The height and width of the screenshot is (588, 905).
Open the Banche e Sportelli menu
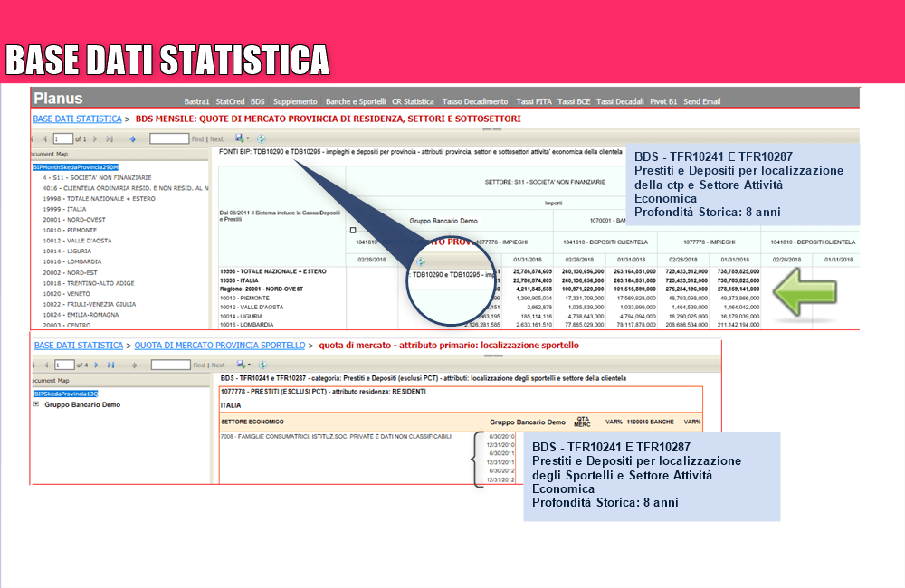[356, 101]
